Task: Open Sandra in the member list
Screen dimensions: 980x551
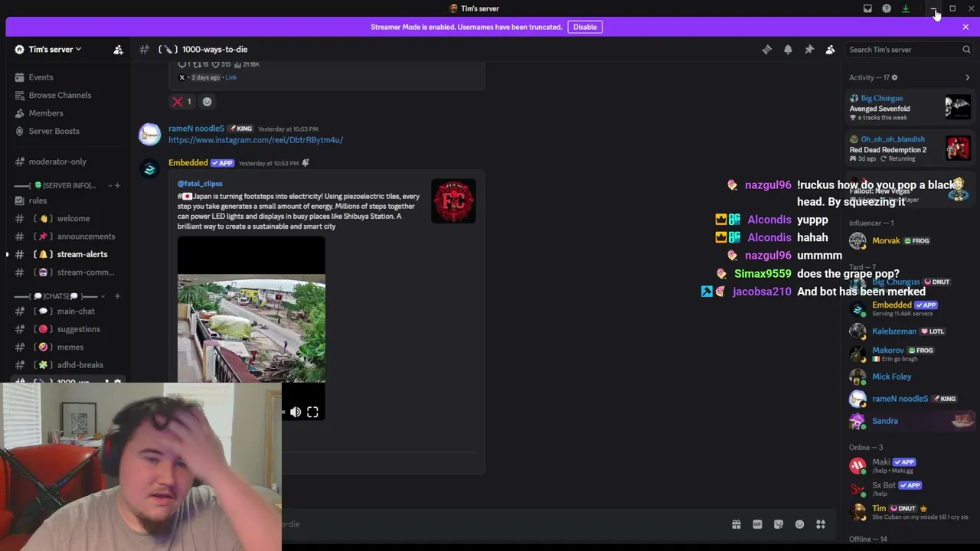Action: (910, 421)
